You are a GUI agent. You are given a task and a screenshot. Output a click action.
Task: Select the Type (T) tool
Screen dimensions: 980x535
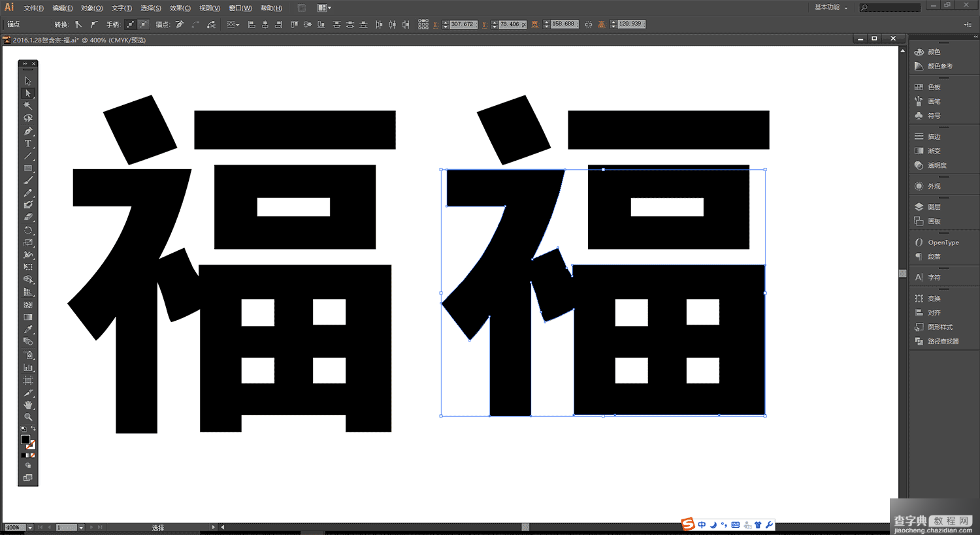[x=28, y=143]
